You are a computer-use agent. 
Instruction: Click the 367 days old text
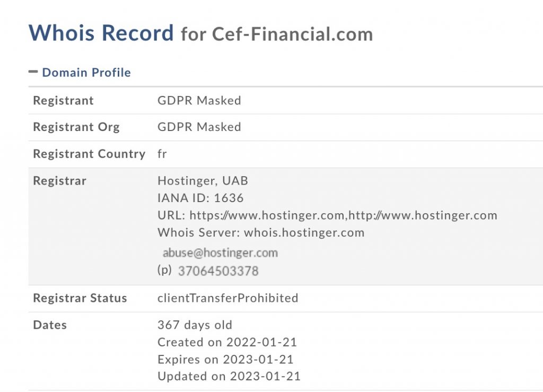195,325
